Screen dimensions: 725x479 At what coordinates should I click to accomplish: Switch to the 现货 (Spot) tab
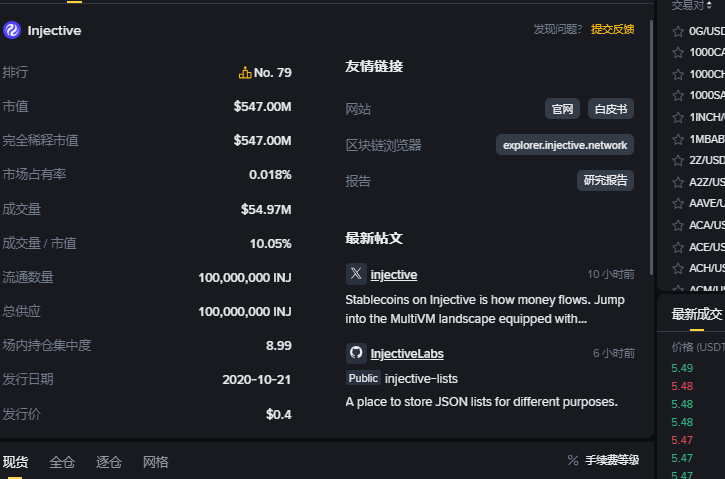point(15,462)
